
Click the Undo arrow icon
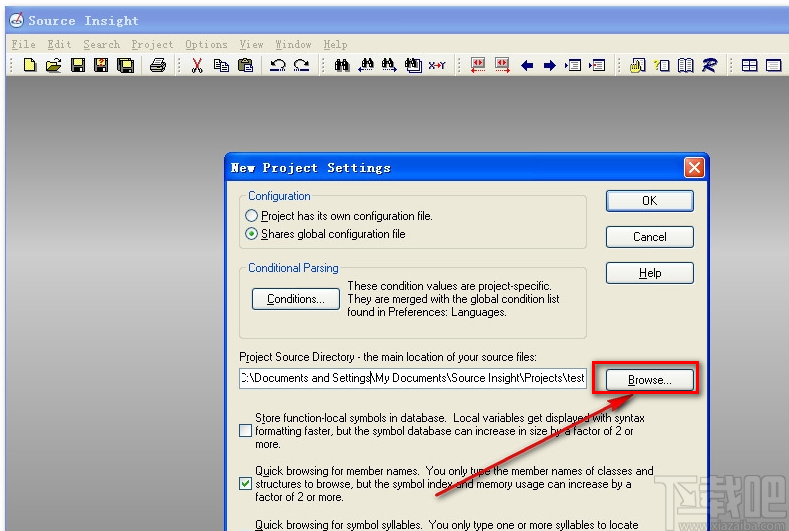click(277, 65)
